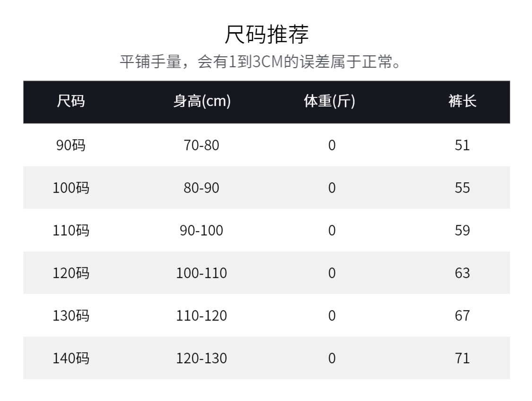
Task: Click the 裤长 column header
Action: point(462,102)
